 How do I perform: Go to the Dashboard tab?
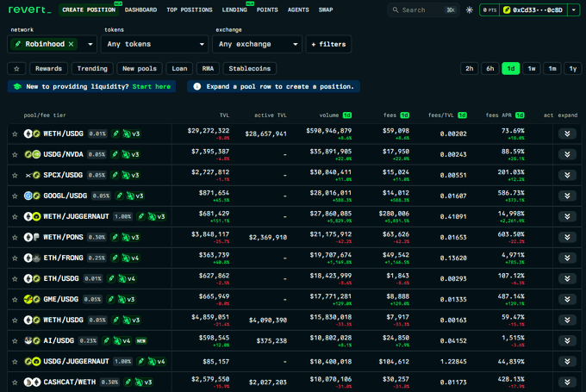(140, 10)
